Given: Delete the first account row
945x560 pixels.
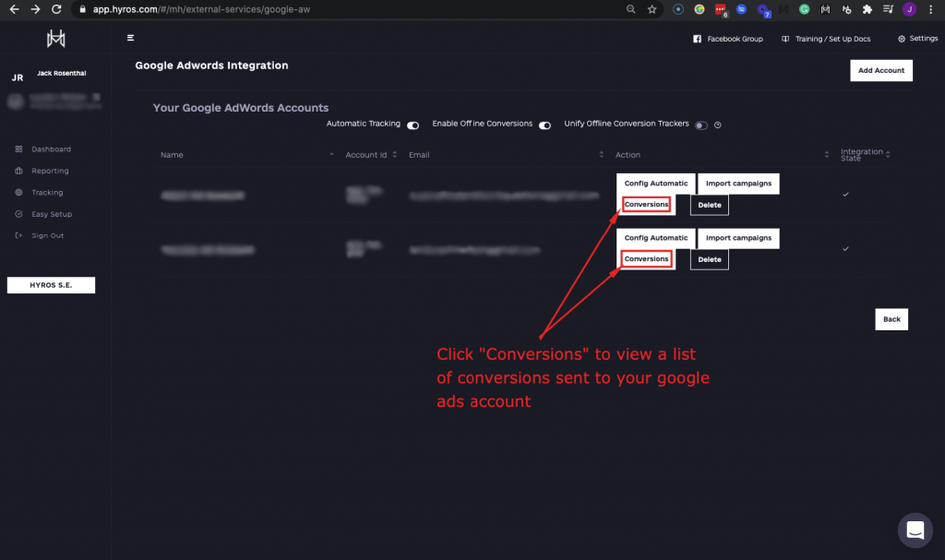Looking at the screenshot, I should (710, 205).
